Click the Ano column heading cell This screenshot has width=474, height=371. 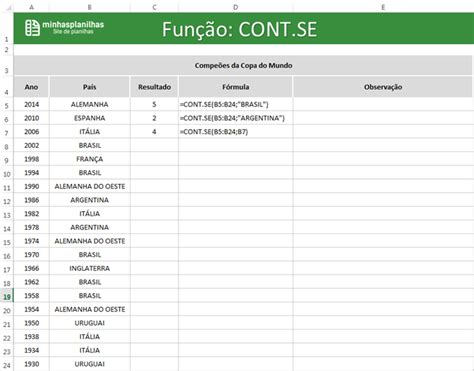click(x=31, y=87)
